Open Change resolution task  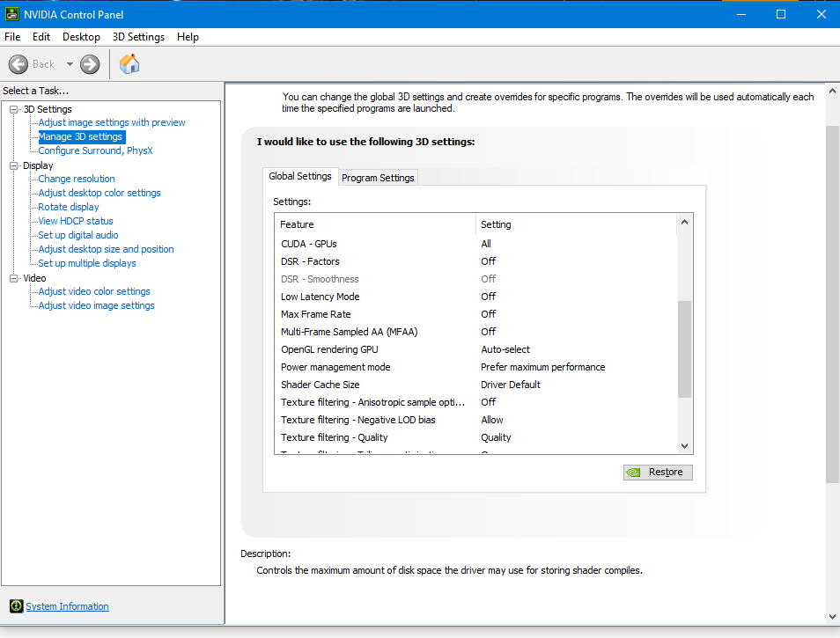pos(77,179)
